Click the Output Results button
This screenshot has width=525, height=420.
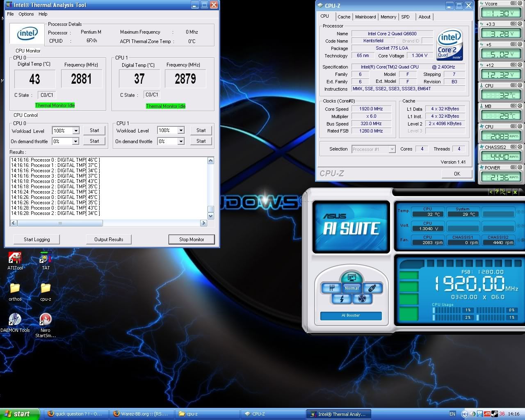pos(109,240)
